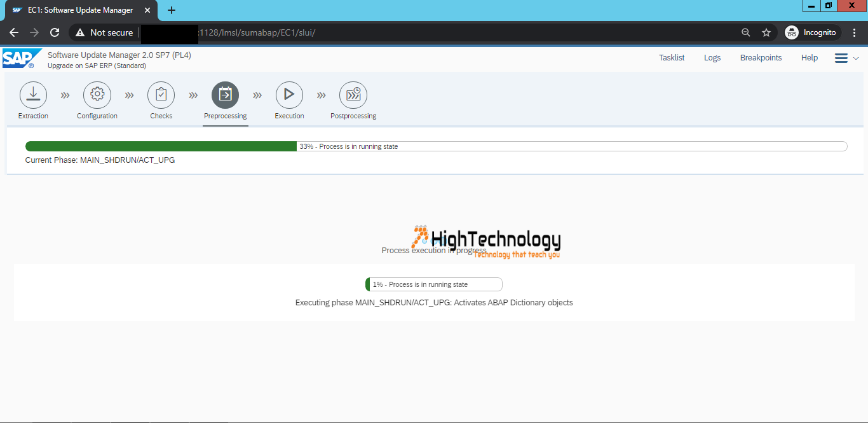Click the Configuration step gear icon
The image size is (868, 423).
tap(97, 95)
